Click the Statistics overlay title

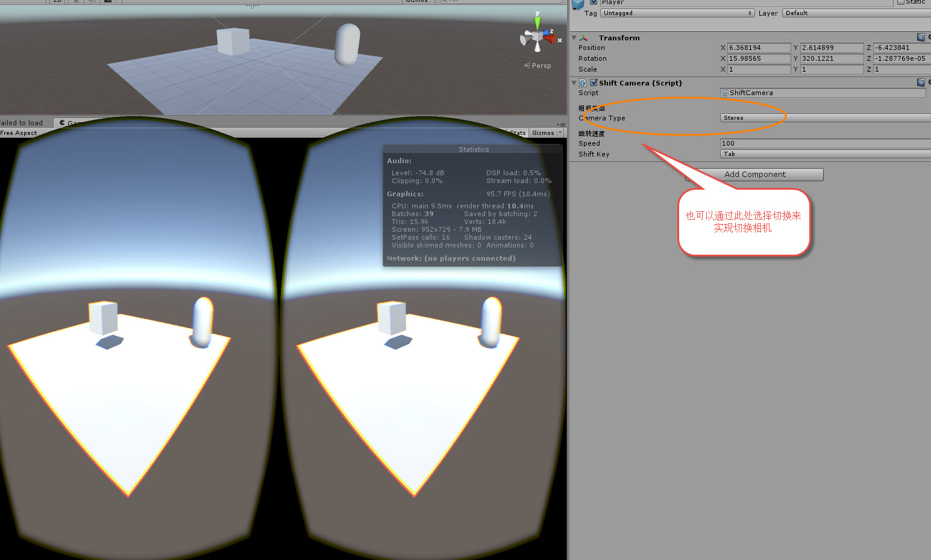point(474,149)
